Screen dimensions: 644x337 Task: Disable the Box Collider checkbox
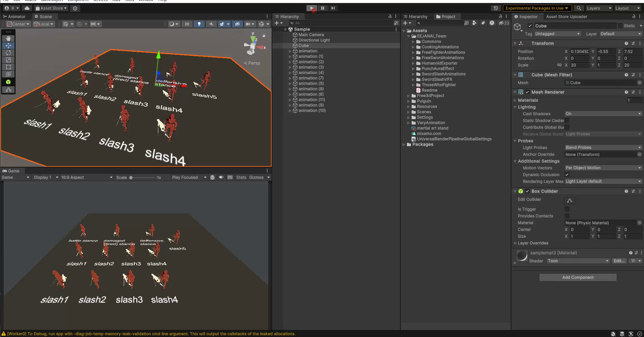pos(527,191)
